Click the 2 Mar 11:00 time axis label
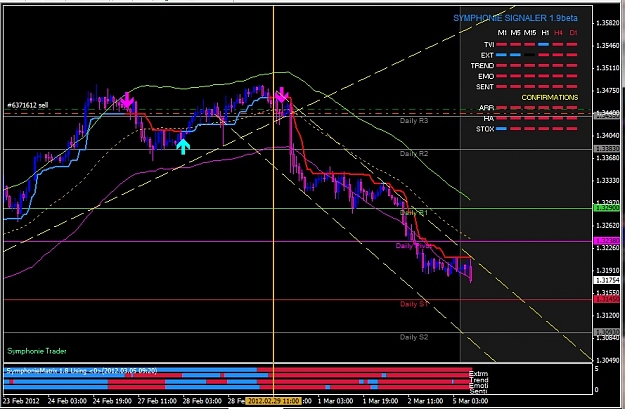 coord(425,401)
